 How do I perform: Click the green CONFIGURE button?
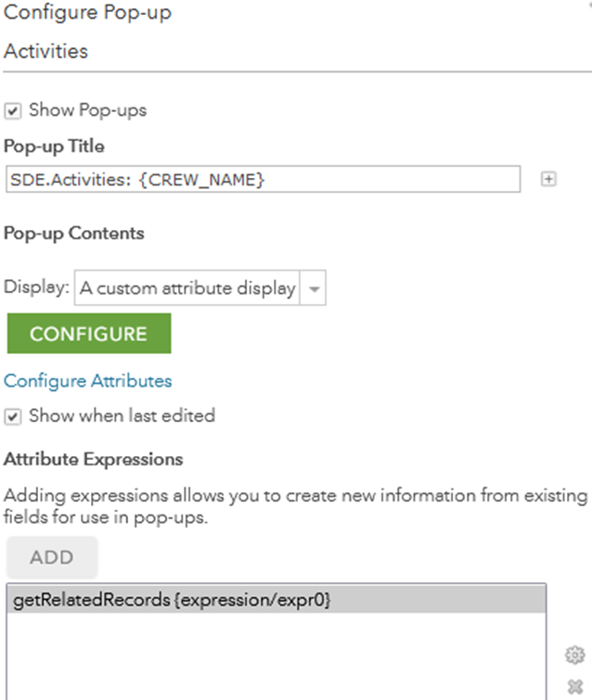[89, 334]
